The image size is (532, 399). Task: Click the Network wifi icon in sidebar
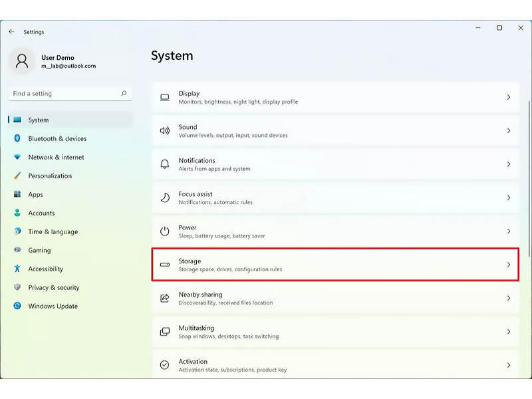(17, 157)
